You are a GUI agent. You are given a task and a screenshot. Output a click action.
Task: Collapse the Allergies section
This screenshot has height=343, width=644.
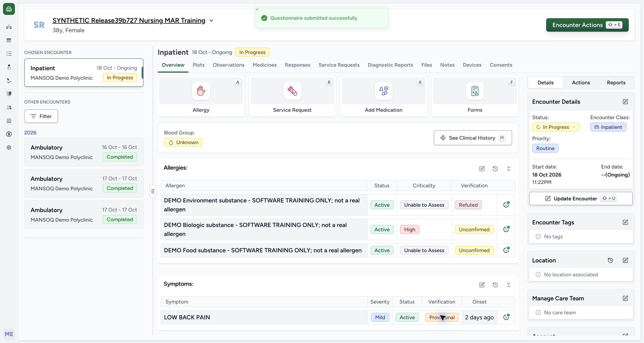point(509,169)
